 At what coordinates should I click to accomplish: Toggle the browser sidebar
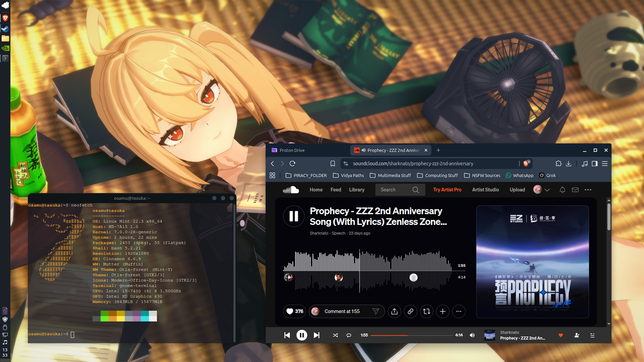coord(595,164)
